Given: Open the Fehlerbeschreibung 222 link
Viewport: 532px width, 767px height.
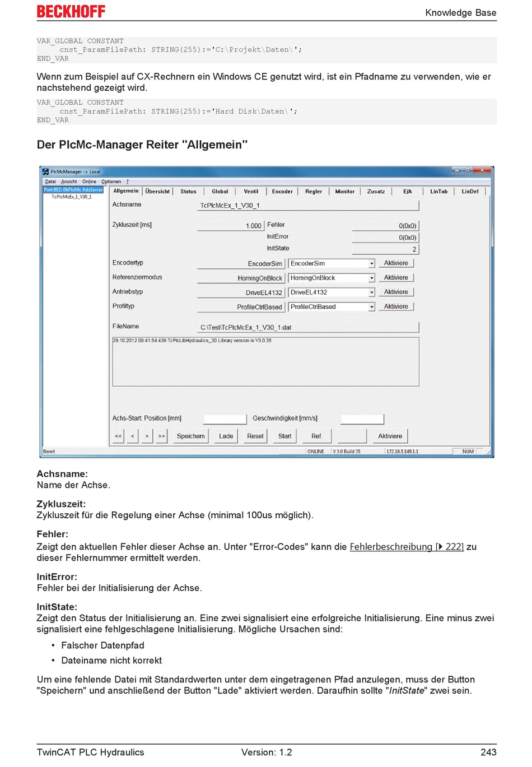Looking at the screenshot, I should pyautogui.click(x=407, y=547).
